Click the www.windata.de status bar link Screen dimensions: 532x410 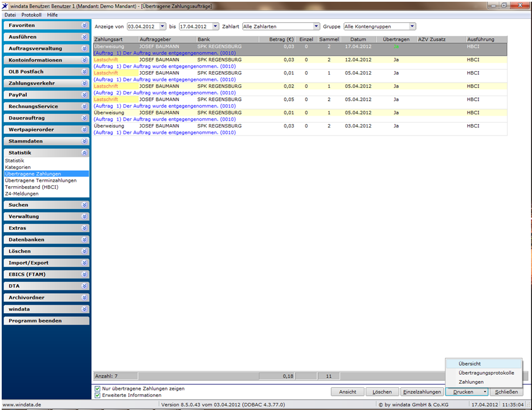coord(22,404)
